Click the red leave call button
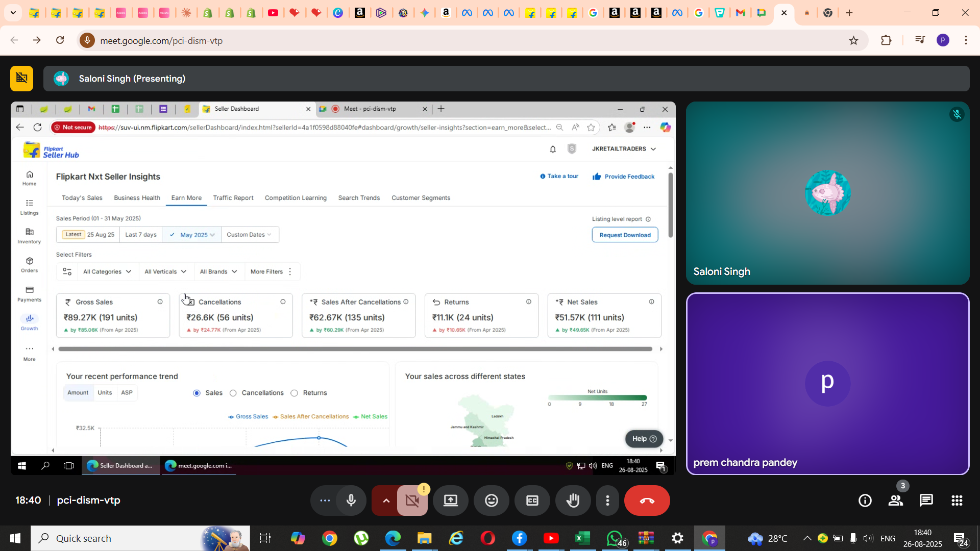The width and height of the screenshot is (980, 551). (x=647, y=500)
